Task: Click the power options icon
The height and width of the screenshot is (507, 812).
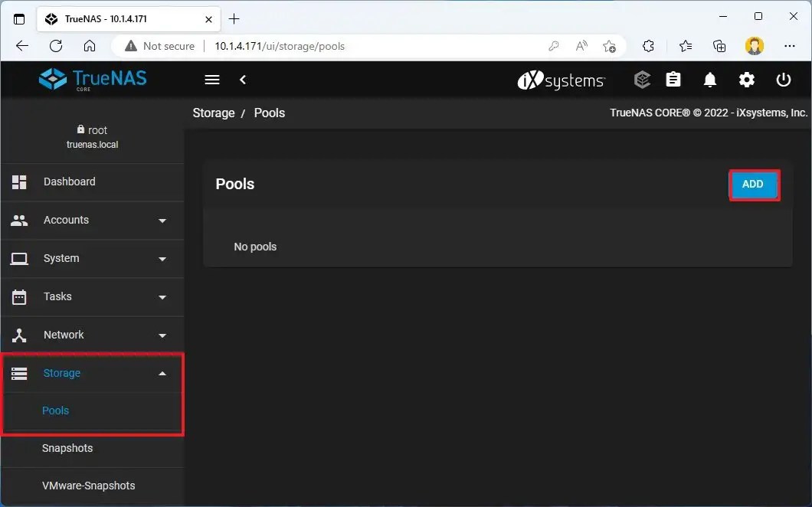Action: click(784, 80)
